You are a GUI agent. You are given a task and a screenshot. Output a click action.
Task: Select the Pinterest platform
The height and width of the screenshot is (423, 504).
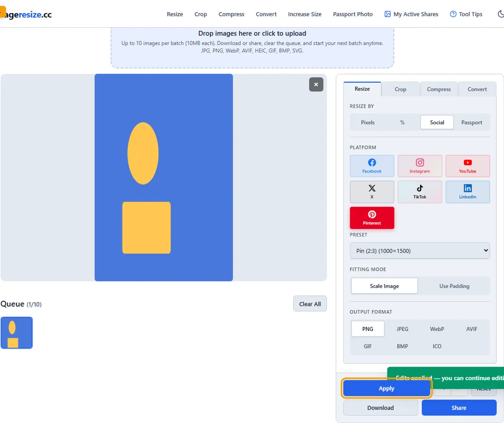pos(372,218)
